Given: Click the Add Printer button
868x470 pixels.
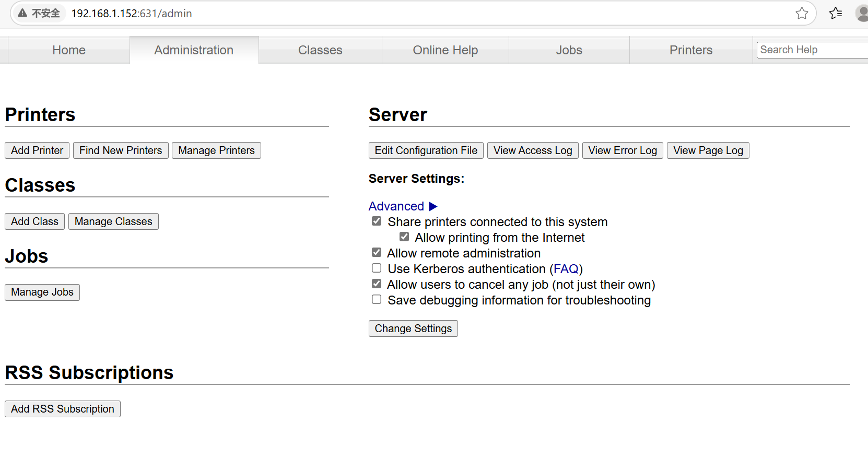Looking at the screenshot, I should click(37, 150).
